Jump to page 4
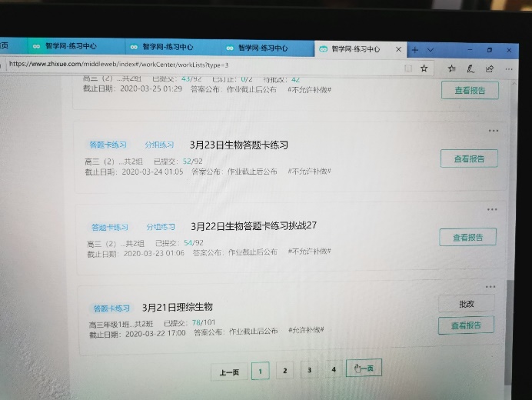 pyautogui.click(x=334, y=369)
